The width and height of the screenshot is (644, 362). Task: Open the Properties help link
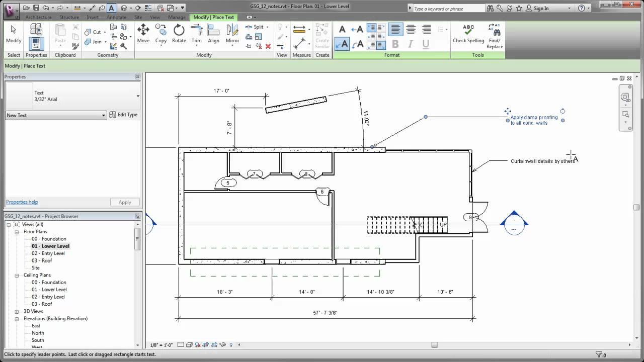coord(22,202)
